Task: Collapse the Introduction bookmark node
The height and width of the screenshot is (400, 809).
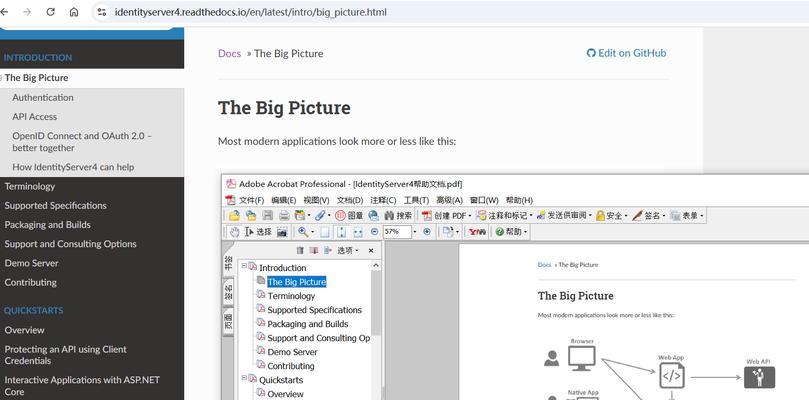Action: 244,266
